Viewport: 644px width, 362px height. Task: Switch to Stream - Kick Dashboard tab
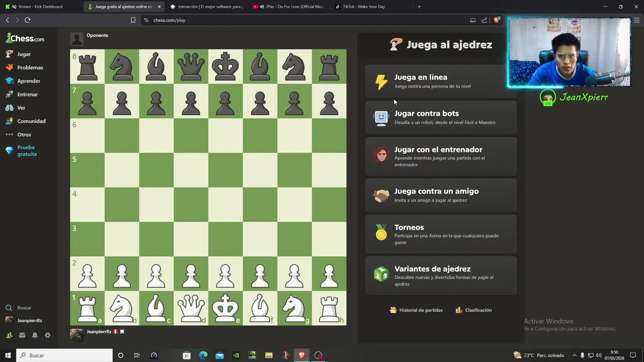(40, 7)
